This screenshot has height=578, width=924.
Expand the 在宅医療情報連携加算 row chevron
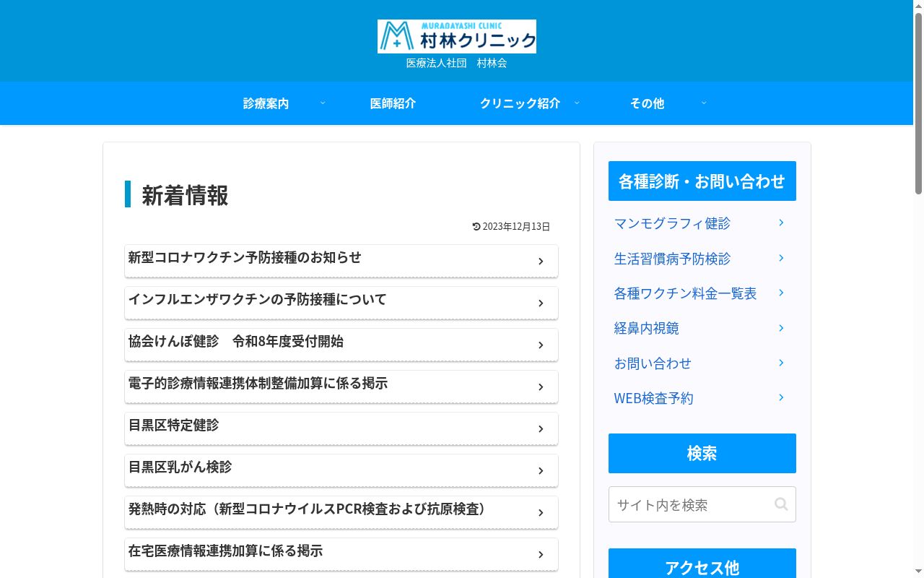[541, 555]
